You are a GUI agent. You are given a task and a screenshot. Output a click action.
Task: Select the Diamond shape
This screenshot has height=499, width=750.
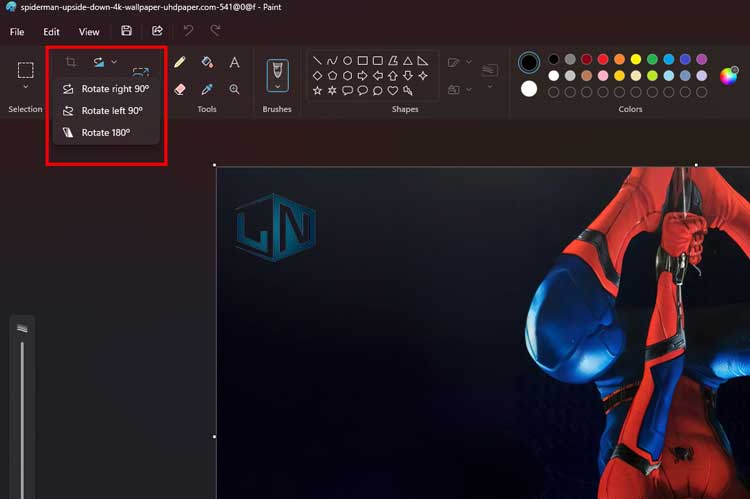(317, 76)
